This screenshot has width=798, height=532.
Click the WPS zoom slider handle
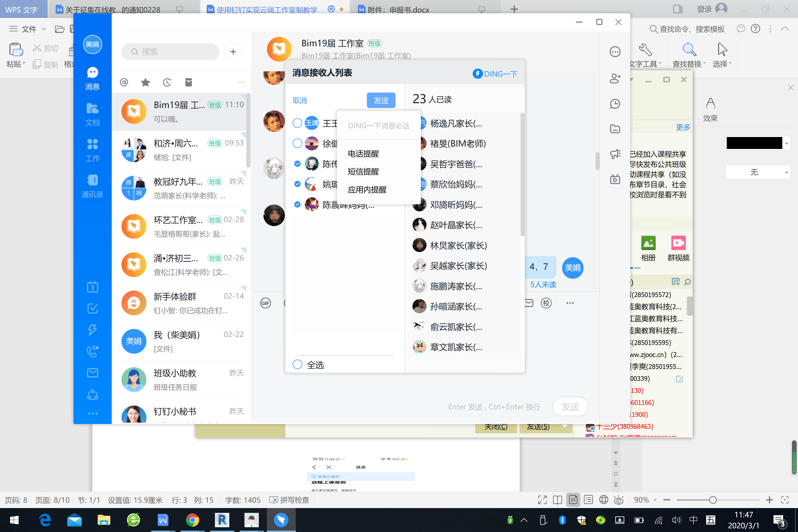(x=713, y=500)
